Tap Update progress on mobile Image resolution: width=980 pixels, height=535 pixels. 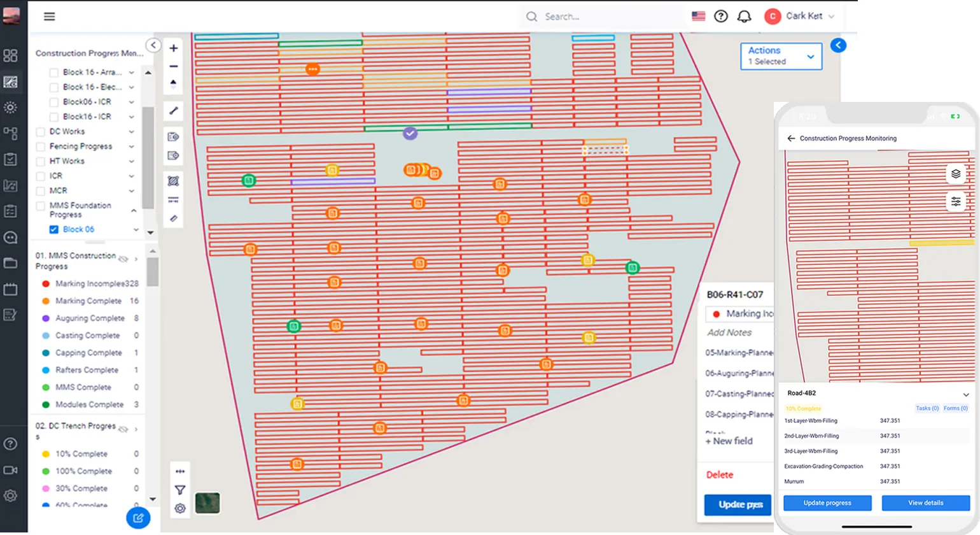(827, 503)
